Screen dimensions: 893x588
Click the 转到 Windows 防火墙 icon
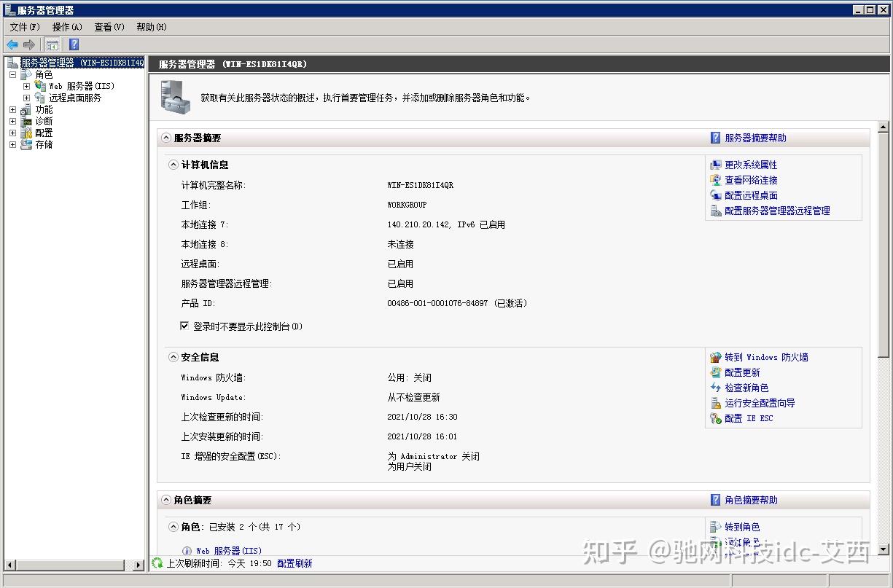(x=716, y=357)
